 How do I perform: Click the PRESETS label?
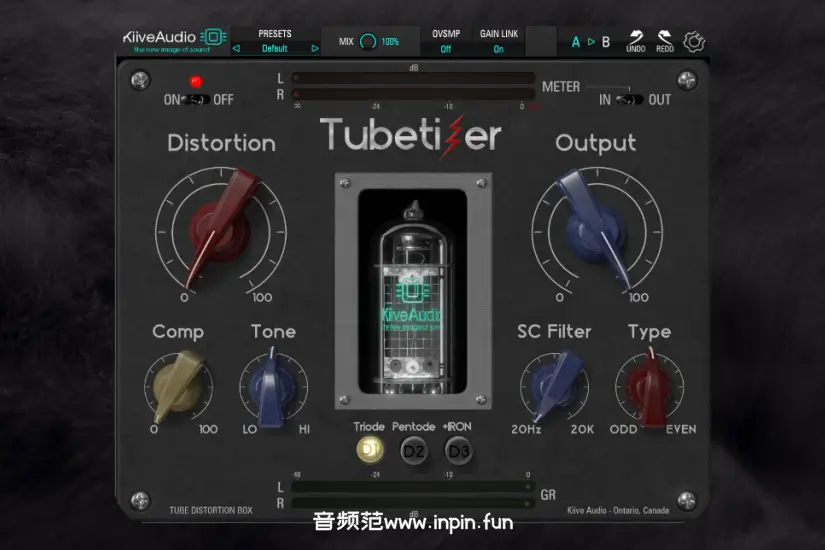275,34
